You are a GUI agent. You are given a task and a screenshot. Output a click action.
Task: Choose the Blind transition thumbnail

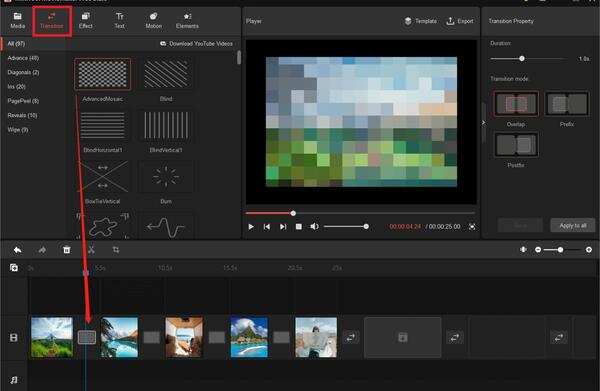[166, 74]
